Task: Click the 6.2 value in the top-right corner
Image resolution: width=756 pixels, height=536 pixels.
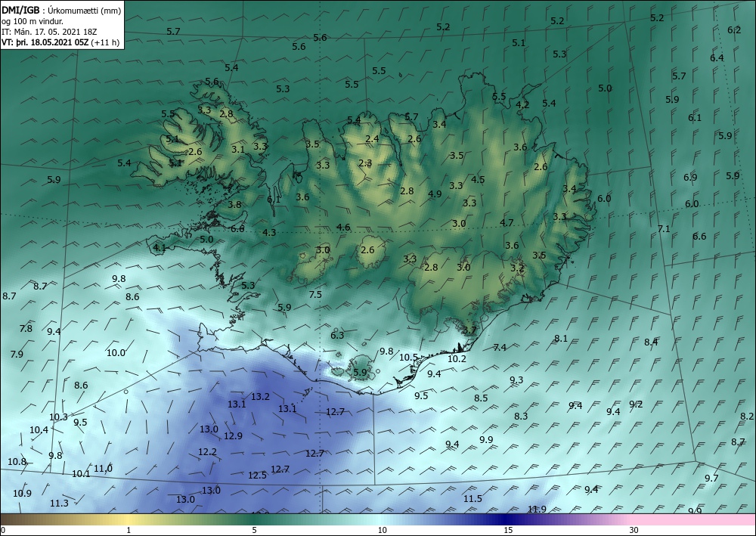Action: tap(734, 30)
